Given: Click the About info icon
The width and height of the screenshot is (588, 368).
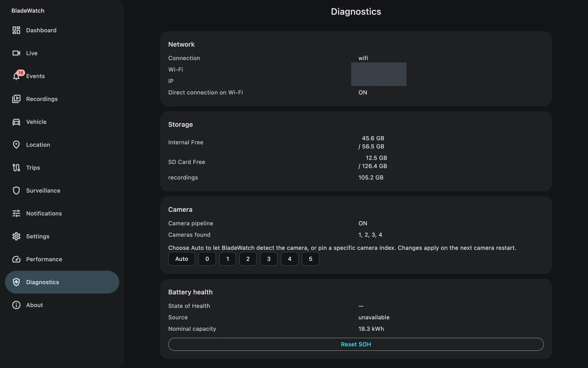Looking at the screenshot, I should pyautogui.click(x=16, y=305).
